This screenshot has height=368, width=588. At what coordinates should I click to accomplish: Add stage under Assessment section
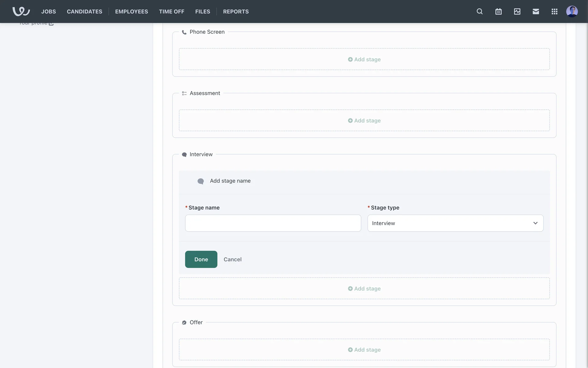click(x=364, y=121)
